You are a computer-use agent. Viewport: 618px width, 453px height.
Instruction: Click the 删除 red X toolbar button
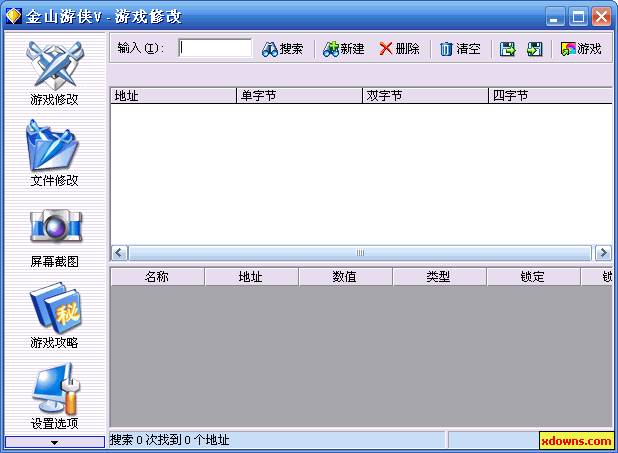pos(399,49)
